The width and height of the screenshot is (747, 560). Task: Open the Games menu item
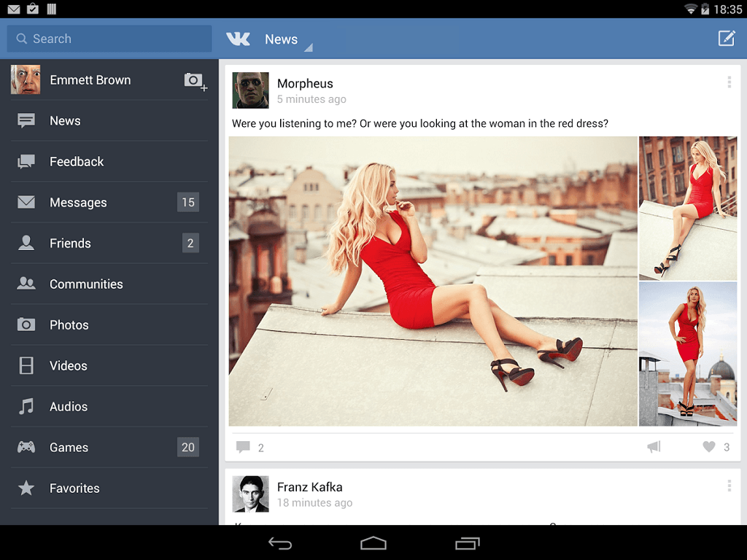[69, 448]
